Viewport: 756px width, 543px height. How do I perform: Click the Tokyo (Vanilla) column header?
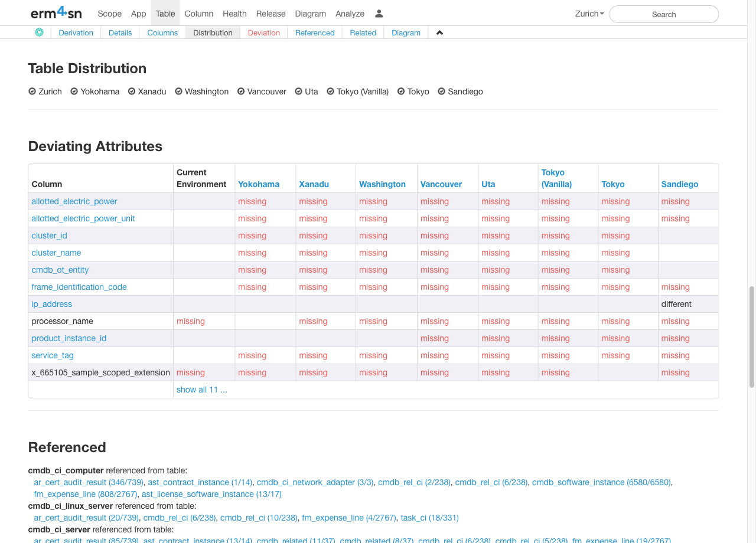click(x=556, y=178)
